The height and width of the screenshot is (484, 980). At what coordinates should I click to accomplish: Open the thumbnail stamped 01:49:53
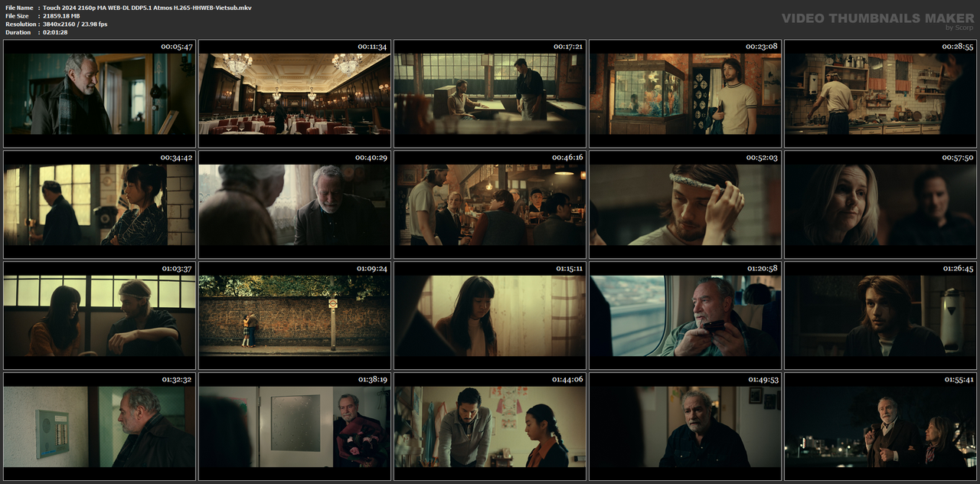pos(685,427)
